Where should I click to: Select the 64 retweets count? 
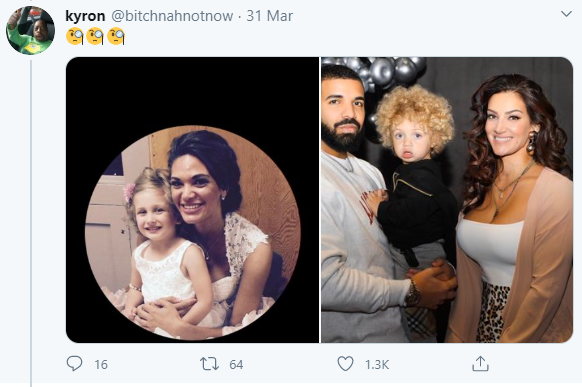tap(236, 365)
